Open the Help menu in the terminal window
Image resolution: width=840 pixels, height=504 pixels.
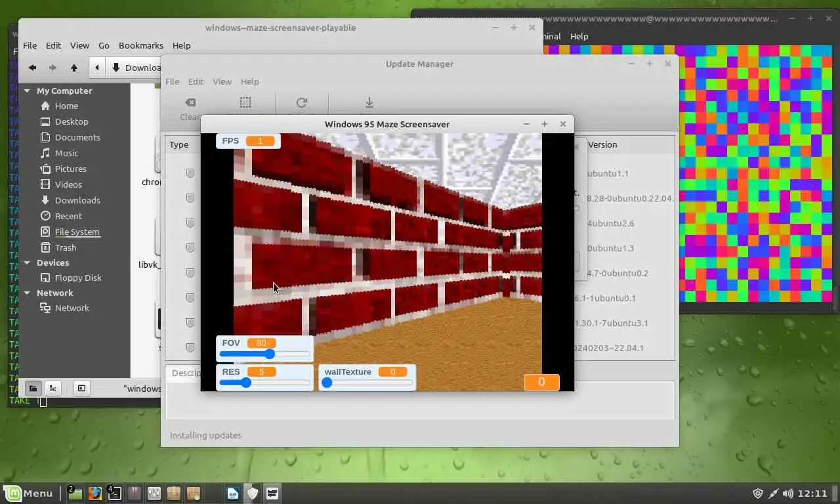coord(579,36)
